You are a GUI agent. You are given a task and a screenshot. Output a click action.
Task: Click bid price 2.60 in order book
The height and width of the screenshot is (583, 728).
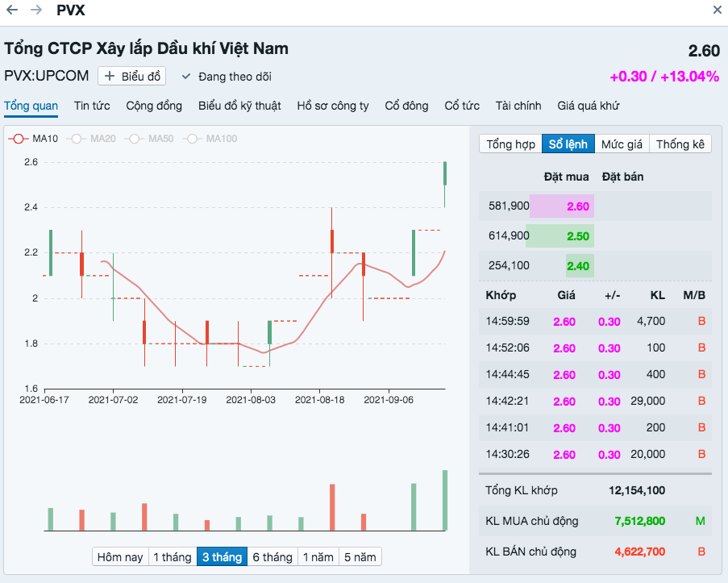coord(577,206)
